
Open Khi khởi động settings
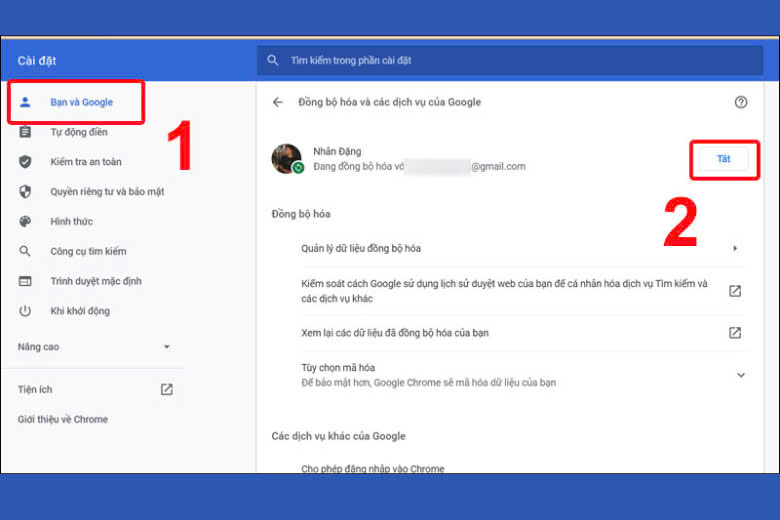[80, 311]
